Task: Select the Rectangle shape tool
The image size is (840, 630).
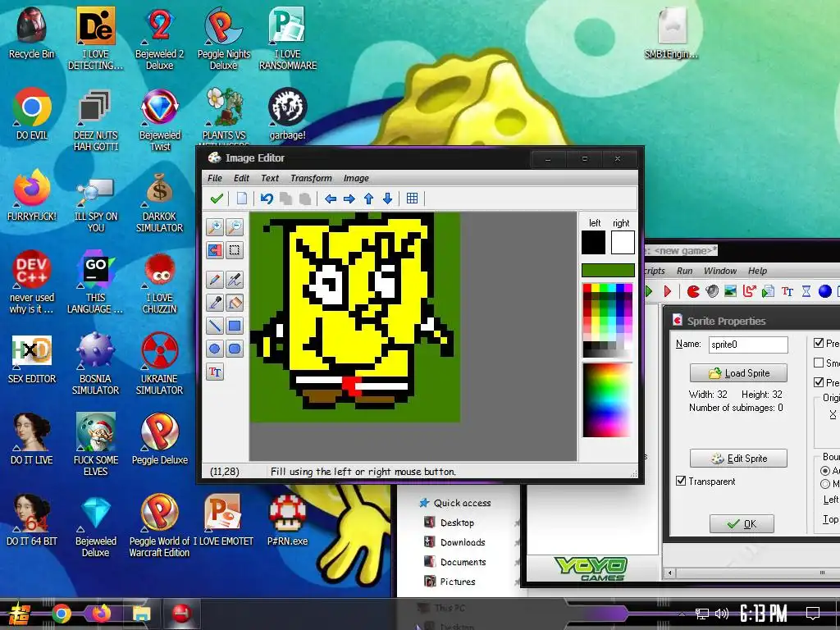Action: pos(235,326)
